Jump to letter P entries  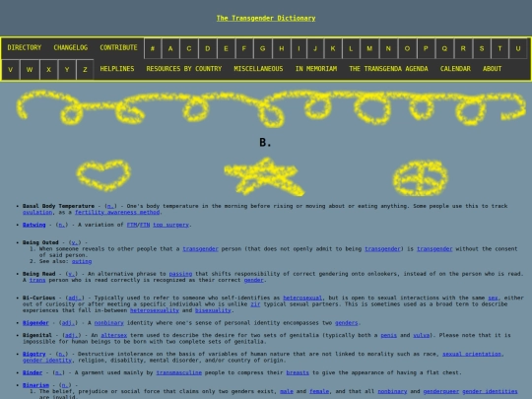[x=426, y=48]
